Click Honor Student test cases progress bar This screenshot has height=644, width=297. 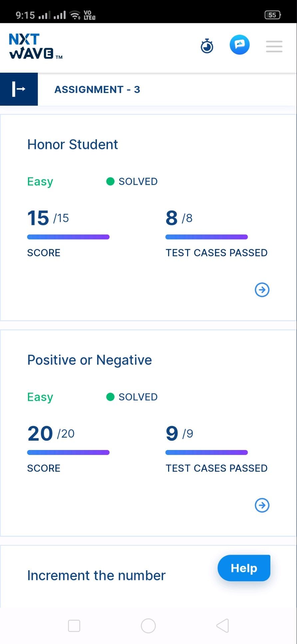[206, 237]
